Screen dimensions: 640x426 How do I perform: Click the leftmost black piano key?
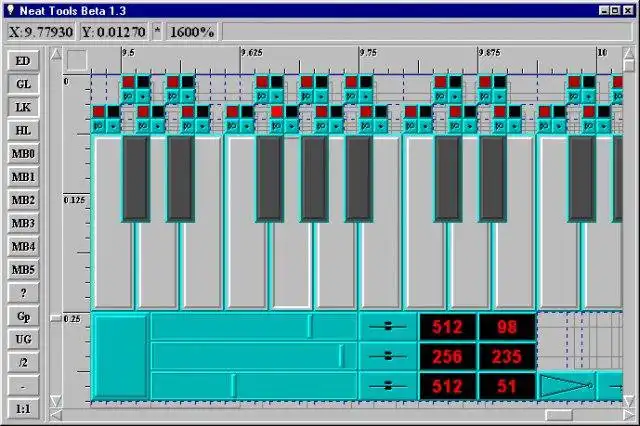pos(136,179)
